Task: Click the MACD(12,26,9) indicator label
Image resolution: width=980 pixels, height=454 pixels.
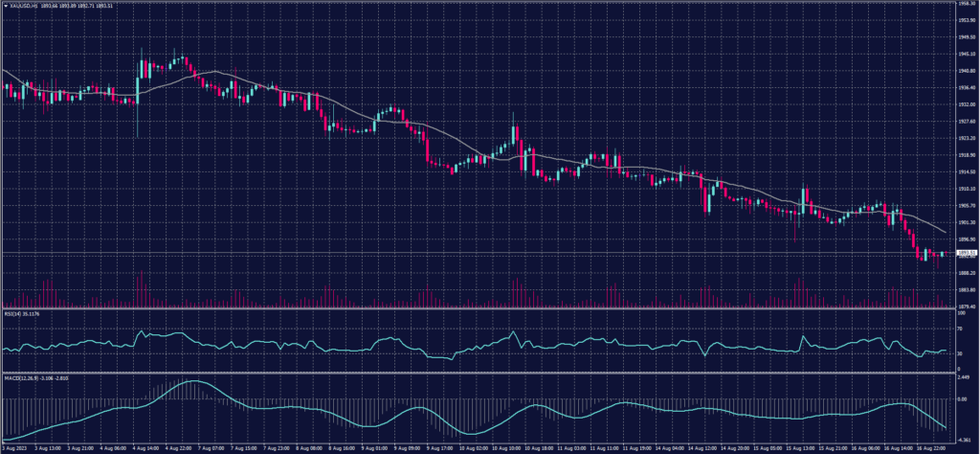Action: [x=21, y=376]
